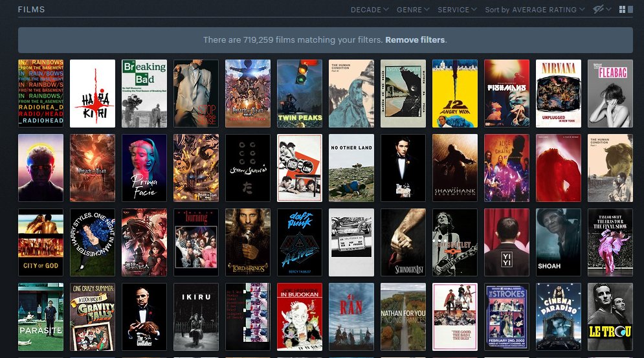Open Harry Styles One Night in Manchester poster

point(93,242)
